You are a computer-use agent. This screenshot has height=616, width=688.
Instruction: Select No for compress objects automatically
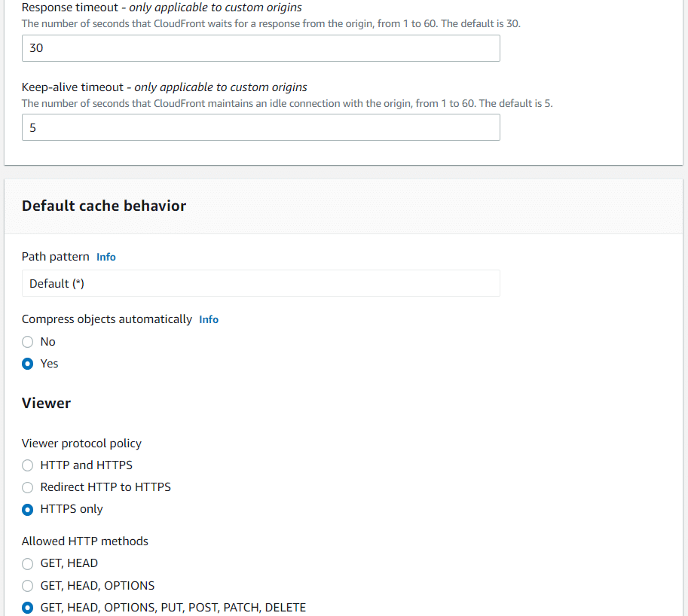[28, 342]
